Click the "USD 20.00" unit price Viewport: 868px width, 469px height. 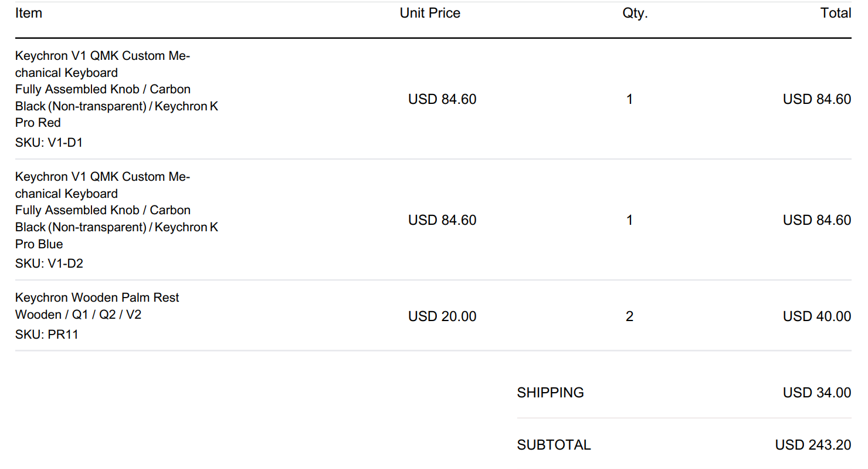[442, 316]
